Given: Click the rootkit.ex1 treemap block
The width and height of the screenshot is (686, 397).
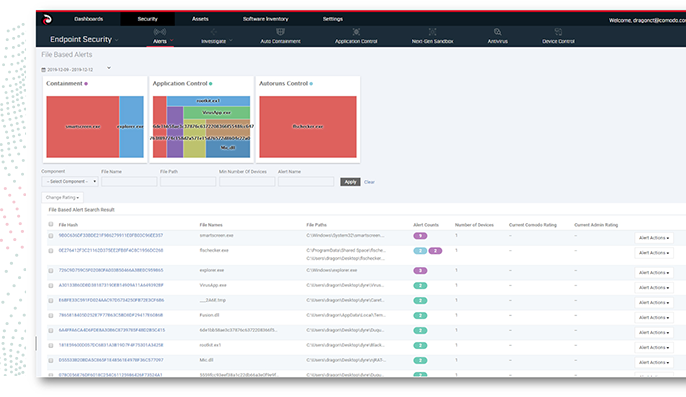Looking at the screenshot, I should pyautogui.click(x=208, y=101).
